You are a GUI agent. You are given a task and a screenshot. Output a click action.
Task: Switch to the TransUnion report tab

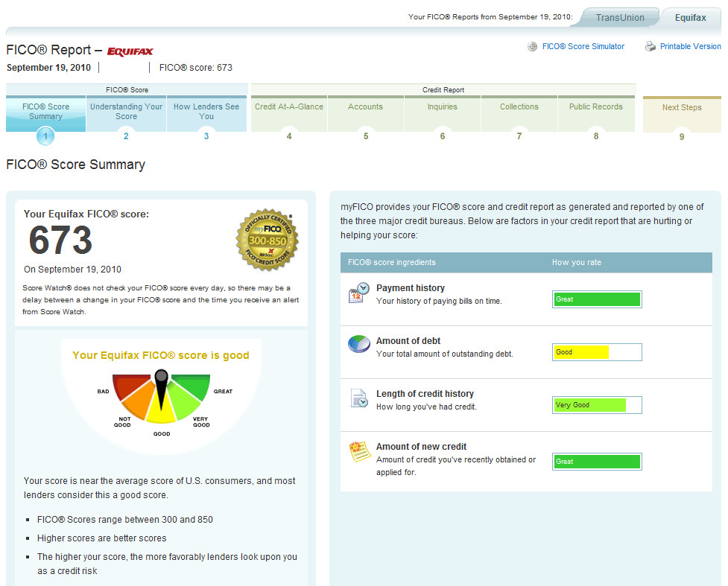click(x=620, y=18)
